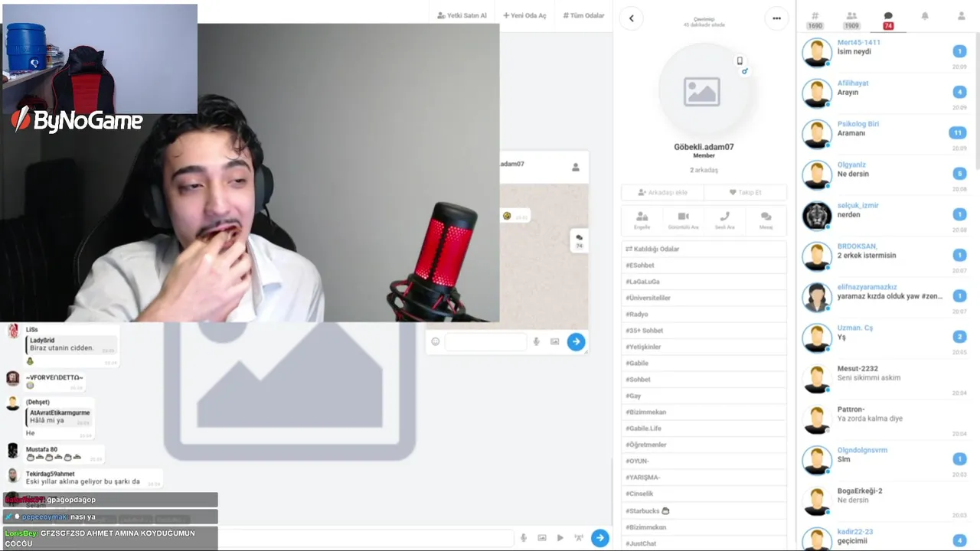Open the three-dots profile options menu

pyautogui.click(x=776, y=18)
